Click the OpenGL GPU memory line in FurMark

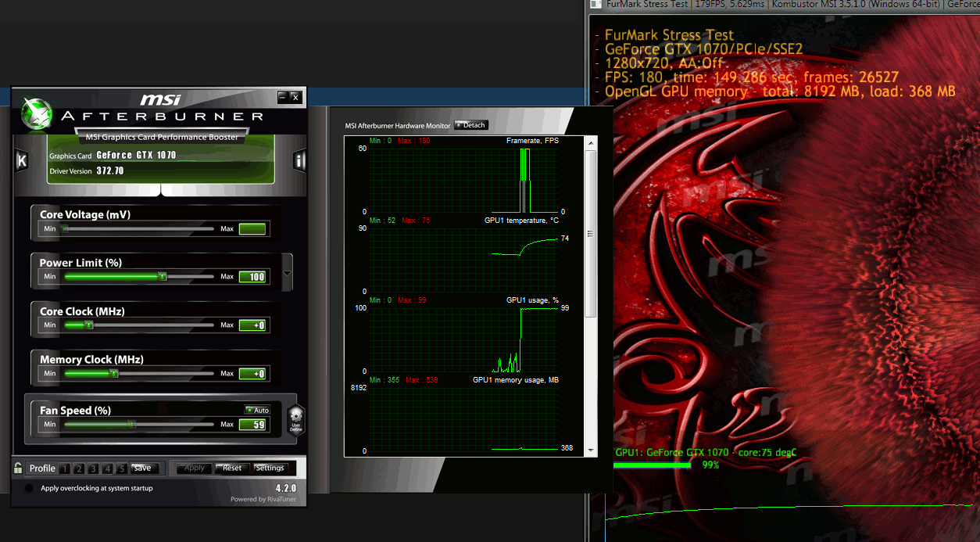[x=780, y=92]
